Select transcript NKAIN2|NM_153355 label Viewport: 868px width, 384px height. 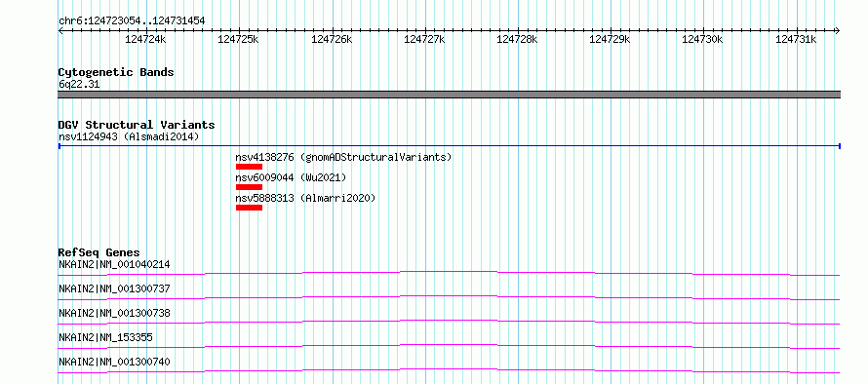[x=105, y=337]
